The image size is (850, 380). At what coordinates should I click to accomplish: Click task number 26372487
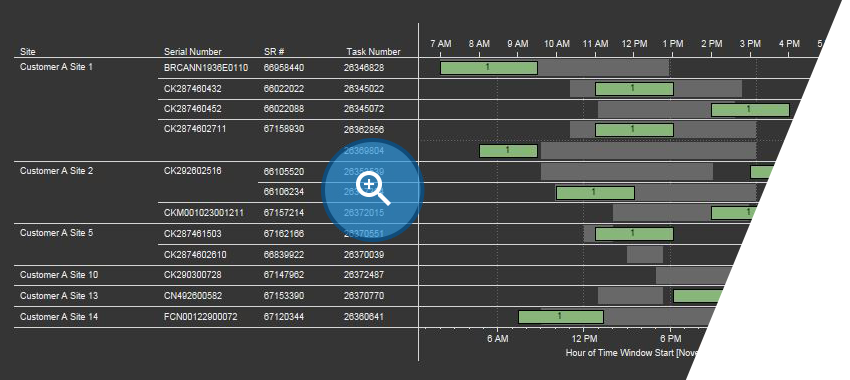click(x=364, y=275)
